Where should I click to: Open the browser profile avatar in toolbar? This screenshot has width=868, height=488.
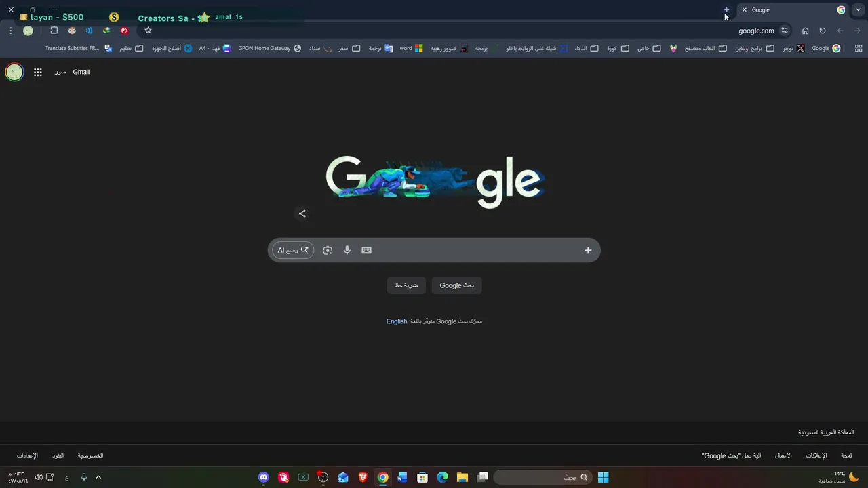tap(28, 30)
